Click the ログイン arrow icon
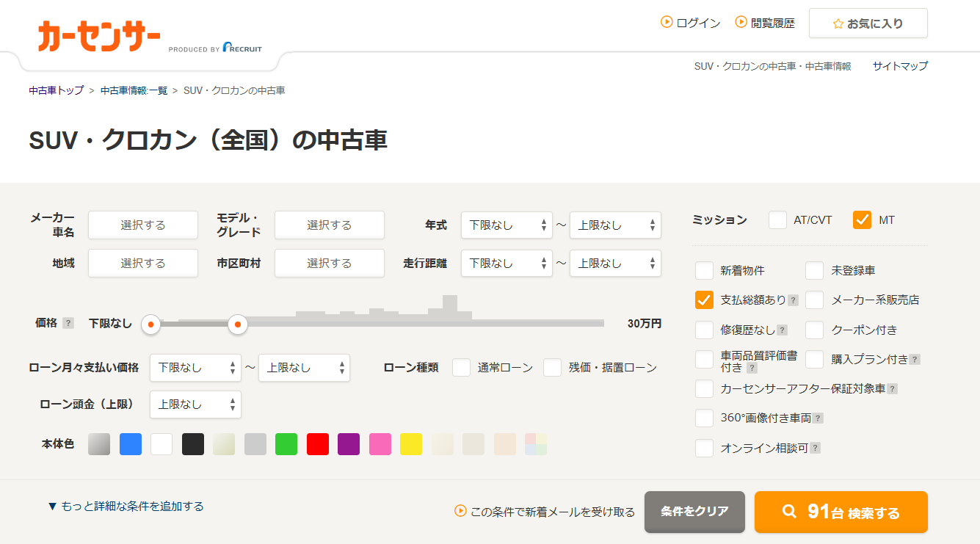 (x=667, y=22)
